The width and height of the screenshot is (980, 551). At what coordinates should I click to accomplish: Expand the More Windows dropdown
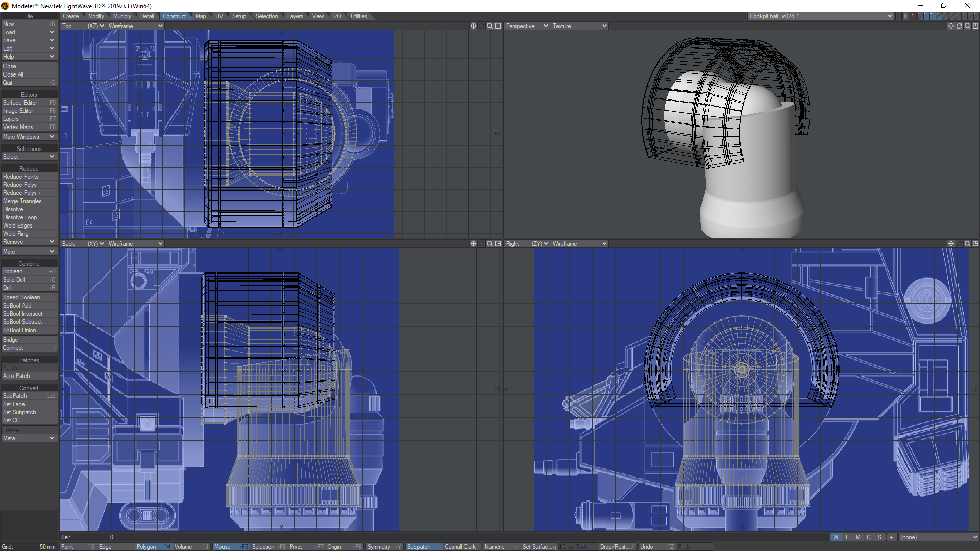pos(29,137)
